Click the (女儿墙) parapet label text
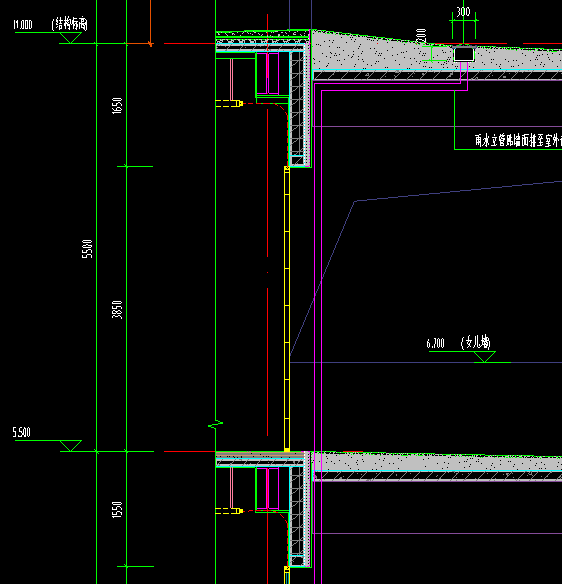 click(x=476, y=342)
